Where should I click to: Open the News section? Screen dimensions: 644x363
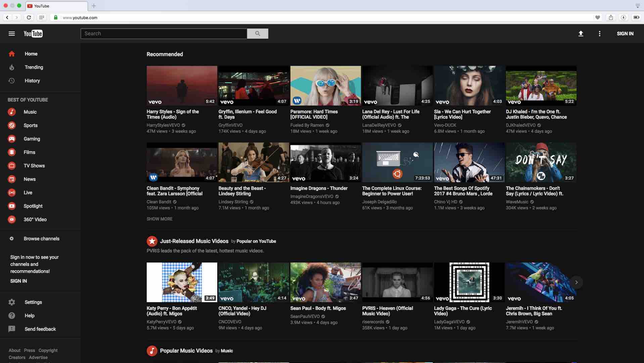[x=30, y=179]
